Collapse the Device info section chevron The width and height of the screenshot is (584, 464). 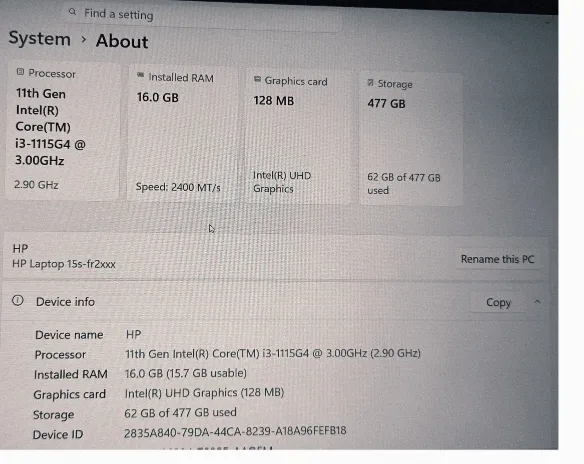(537, 302)
